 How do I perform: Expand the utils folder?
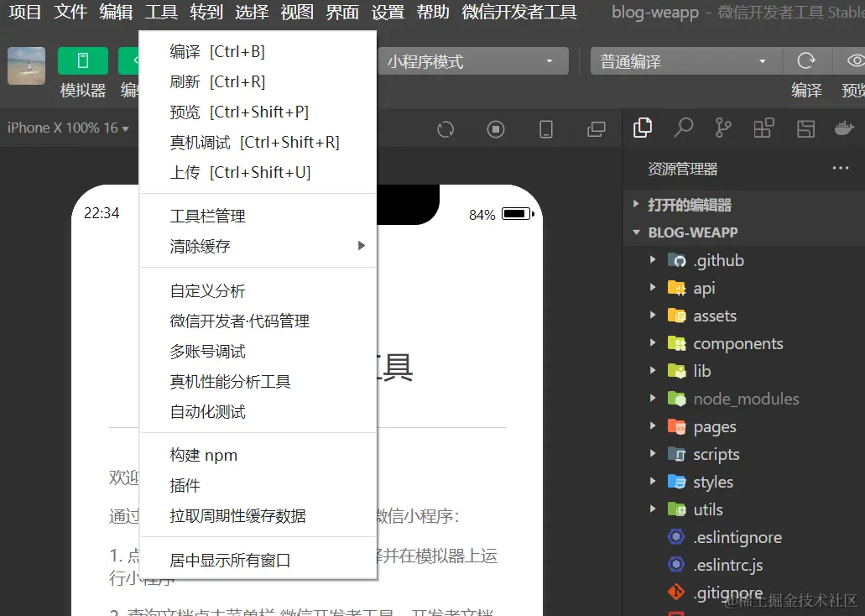744,509
